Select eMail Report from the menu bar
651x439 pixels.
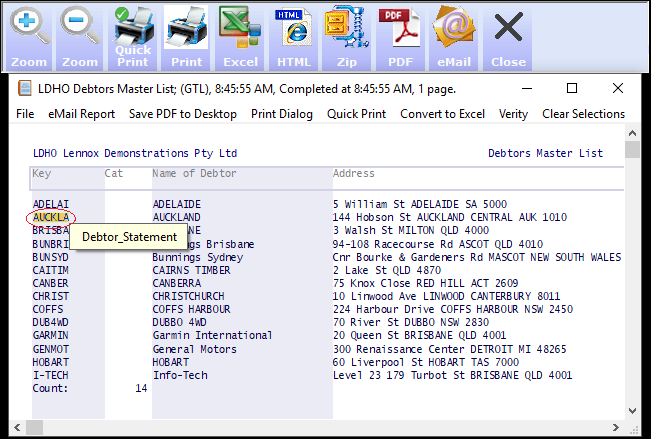tap(81, 114)
